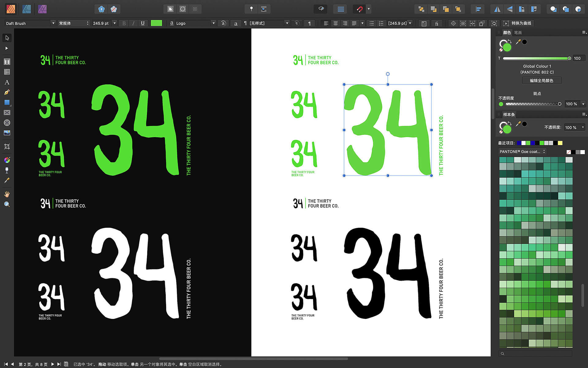The image size is (588, 368).
Task: Switch to the 笔画 tab
Action: coord(518,33)
